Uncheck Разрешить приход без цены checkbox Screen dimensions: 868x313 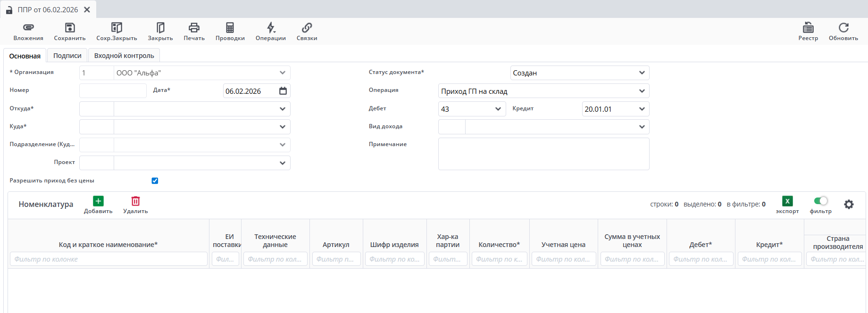pyautogui.click(x=155, y=181)
